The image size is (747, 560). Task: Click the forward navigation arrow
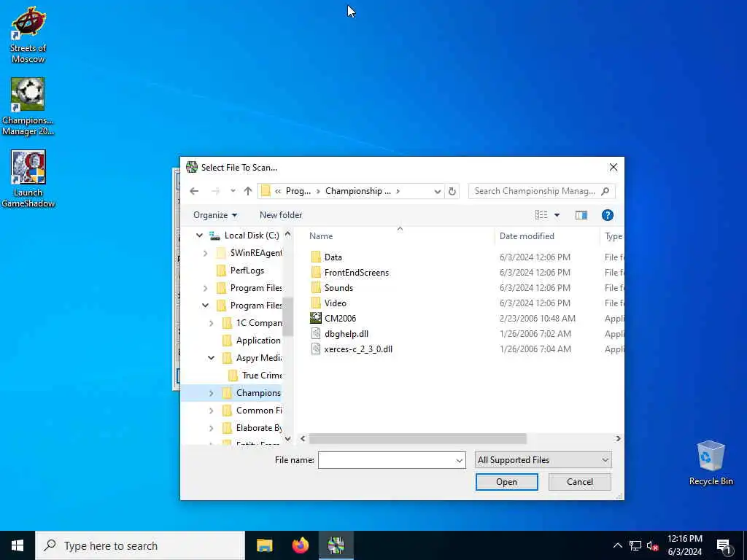(215, 191)
